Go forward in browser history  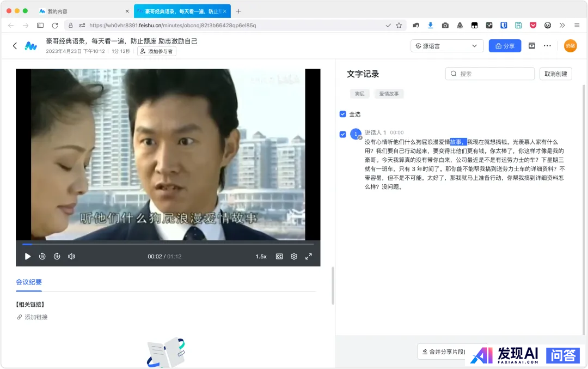26,26
